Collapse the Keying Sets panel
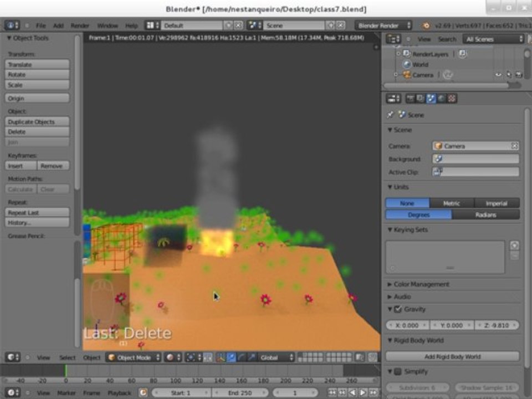 [x=390, y=229]
